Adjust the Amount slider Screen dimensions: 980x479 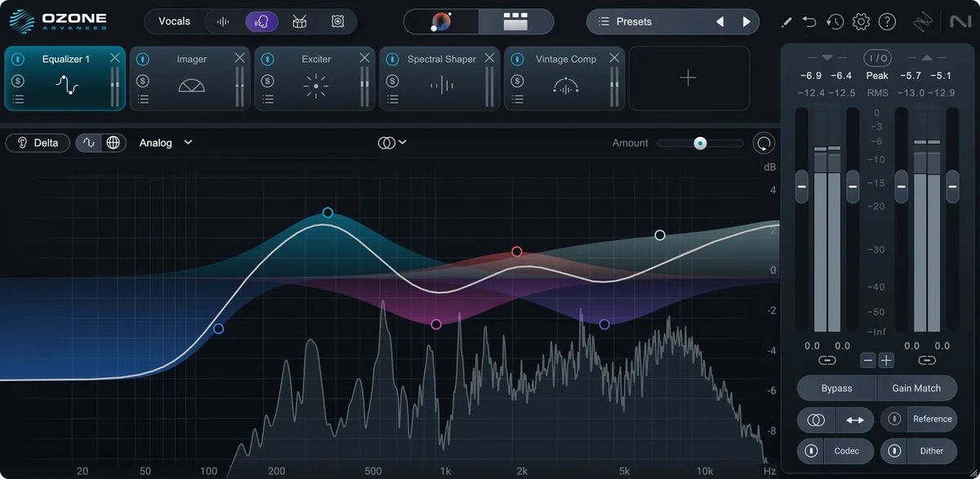pyautogui.click(x=700, y=143)
